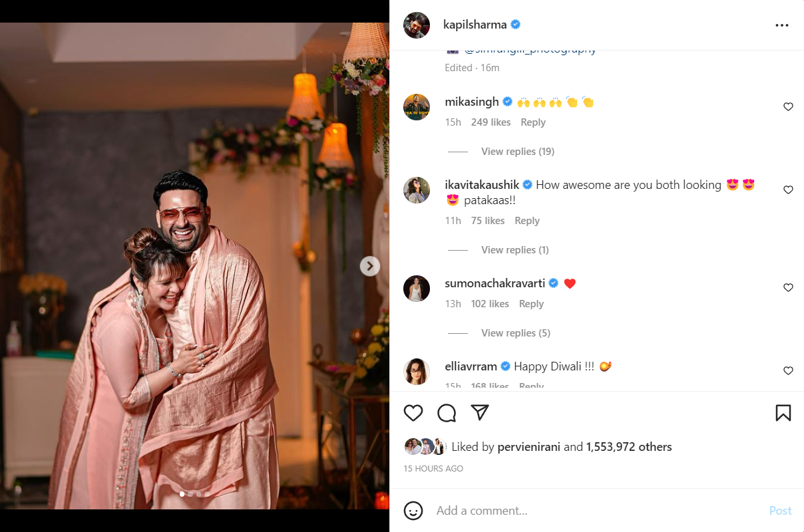Like sumonachakravarti's comment
The height and width of the screenshot is (532, 804).
788,288
